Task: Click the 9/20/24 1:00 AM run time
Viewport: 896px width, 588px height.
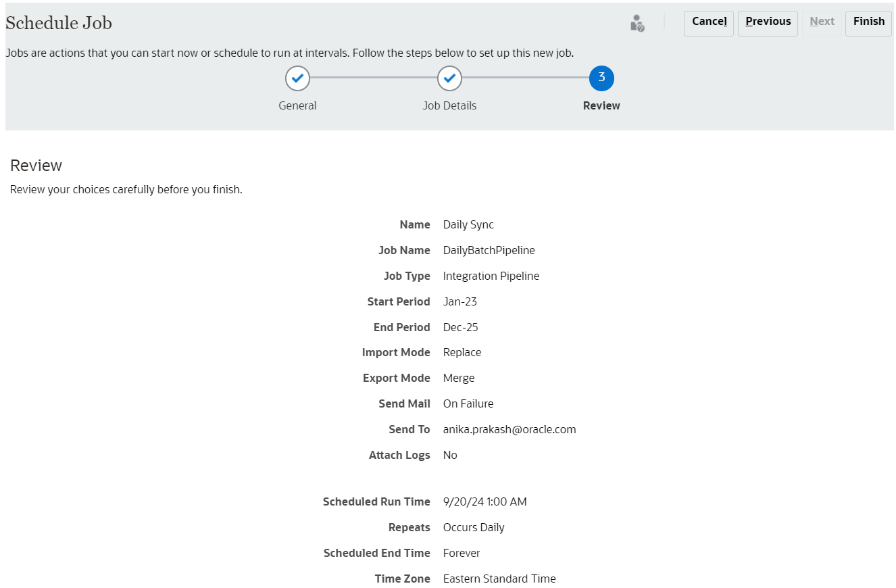Action: pyautogui.click(x=484, y=502)
